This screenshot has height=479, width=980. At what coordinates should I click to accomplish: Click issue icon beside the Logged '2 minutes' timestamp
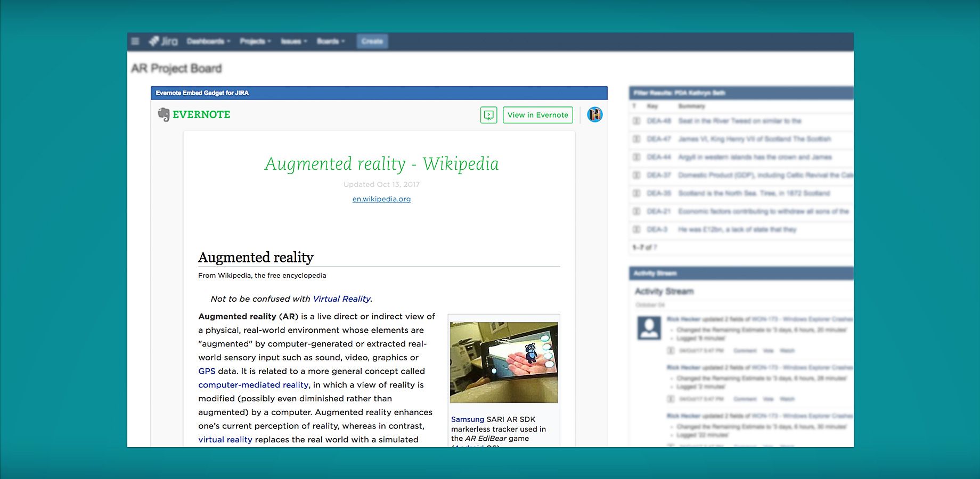click(x=671, y=399)
